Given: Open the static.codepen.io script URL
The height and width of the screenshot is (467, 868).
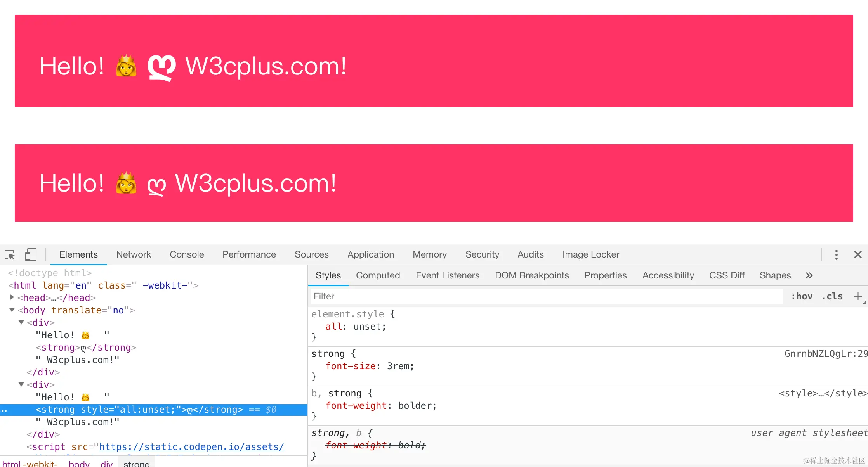Looking at the screenshot, I should 191,447.
